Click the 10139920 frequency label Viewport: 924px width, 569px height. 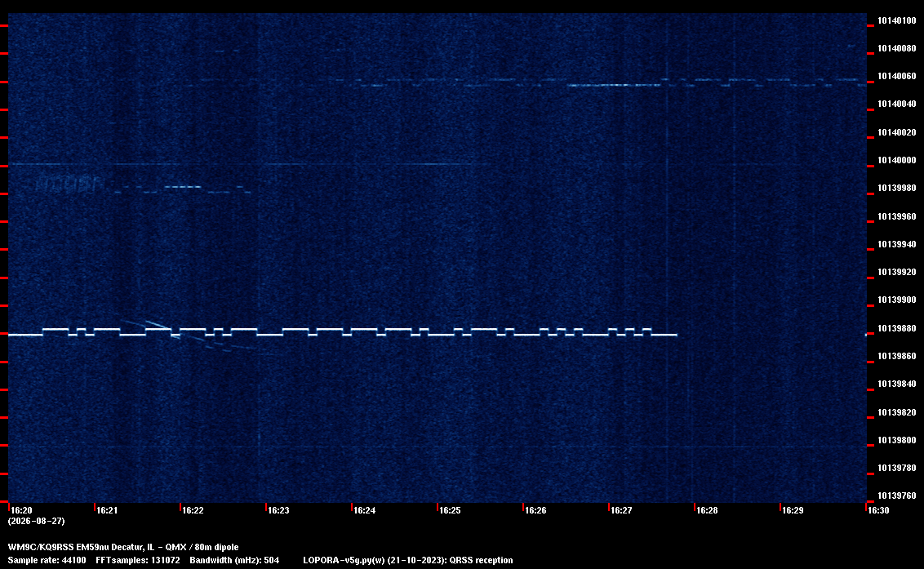[896, 272]
